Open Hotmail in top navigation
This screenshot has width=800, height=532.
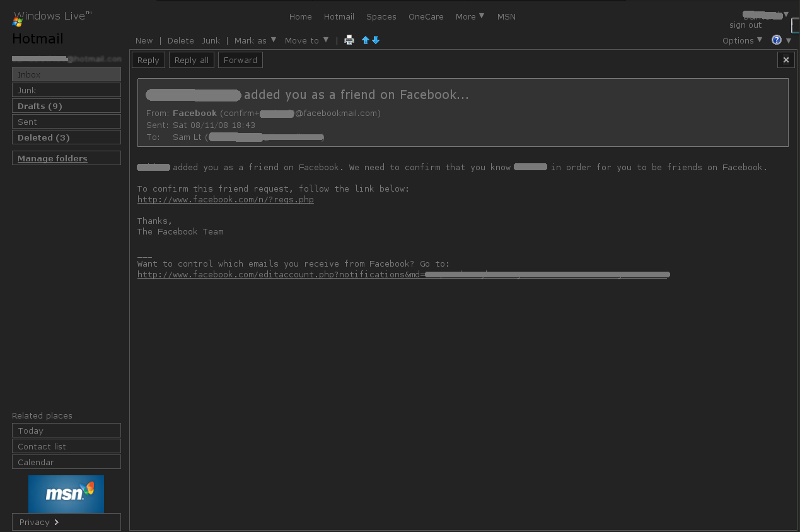pyautogui.click(x=339, y=17)
